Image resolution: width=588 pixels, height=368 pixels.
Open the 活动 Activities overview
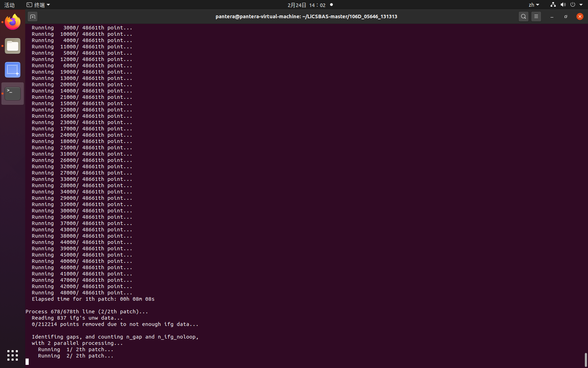coord(9,5)
